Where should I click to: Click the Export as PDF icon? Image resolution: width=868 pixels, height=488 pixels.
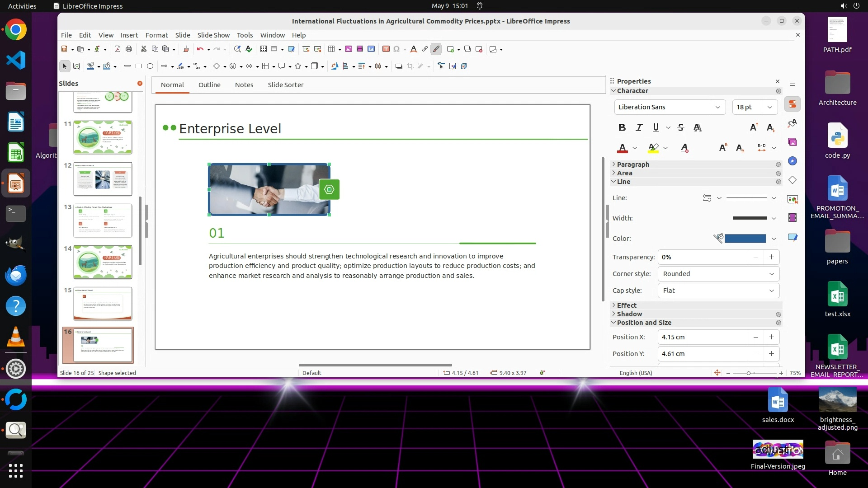coord(118,49)
